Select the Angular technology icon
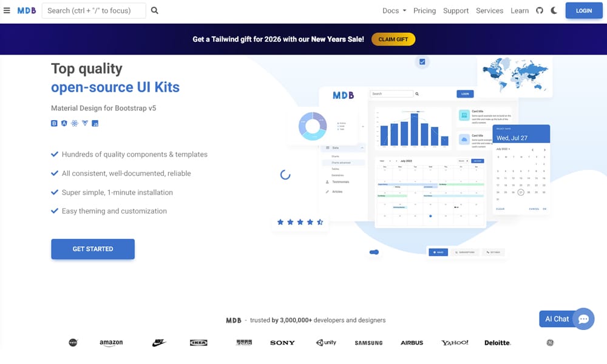 coord(64,123)
